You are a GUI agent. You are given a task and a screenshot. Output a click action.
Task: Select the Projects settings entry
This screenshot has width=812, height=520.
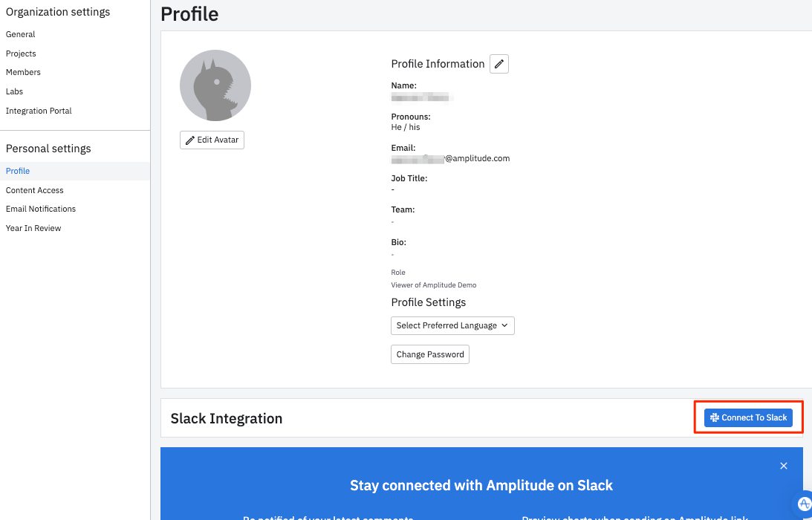tap(21, 53)
